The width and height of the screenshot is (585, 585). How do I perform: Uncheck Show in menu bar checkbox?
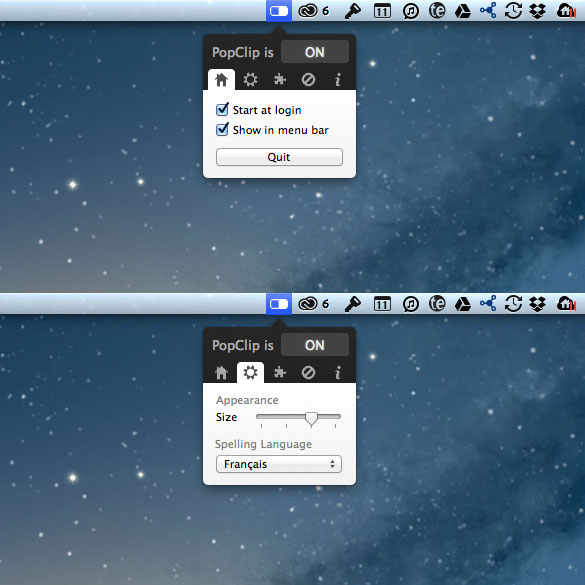tap(222, 129)
